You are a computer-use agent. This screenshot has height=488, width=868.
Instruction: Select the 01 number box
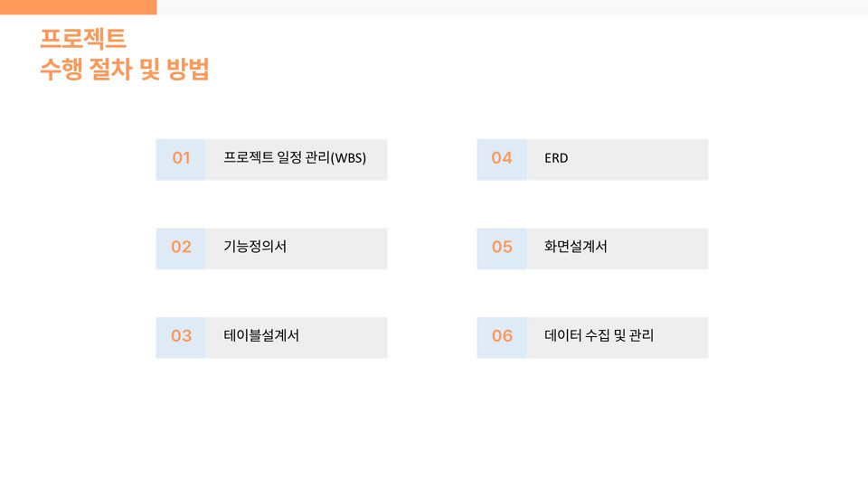[x=181, y=159]
